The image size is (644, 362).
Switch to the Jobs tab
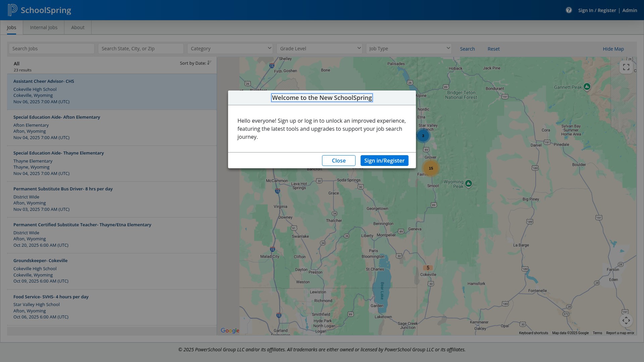[x=11, y=27]
